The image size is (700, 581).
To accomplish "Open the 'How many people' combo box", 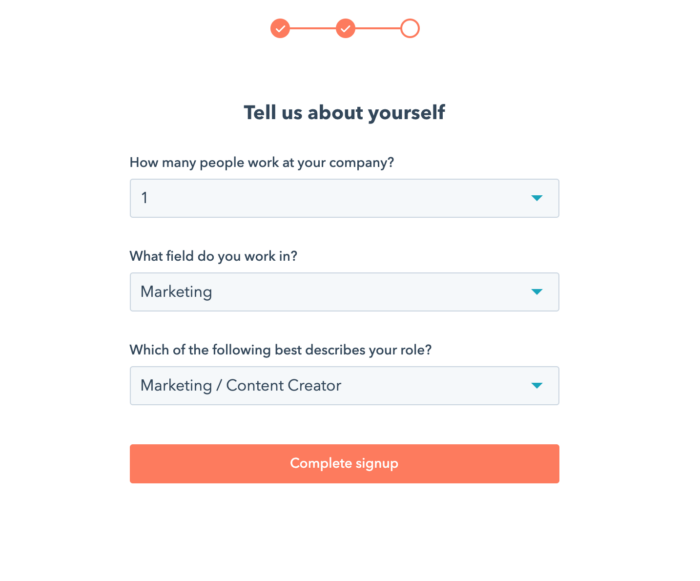I will click(344, 198).
